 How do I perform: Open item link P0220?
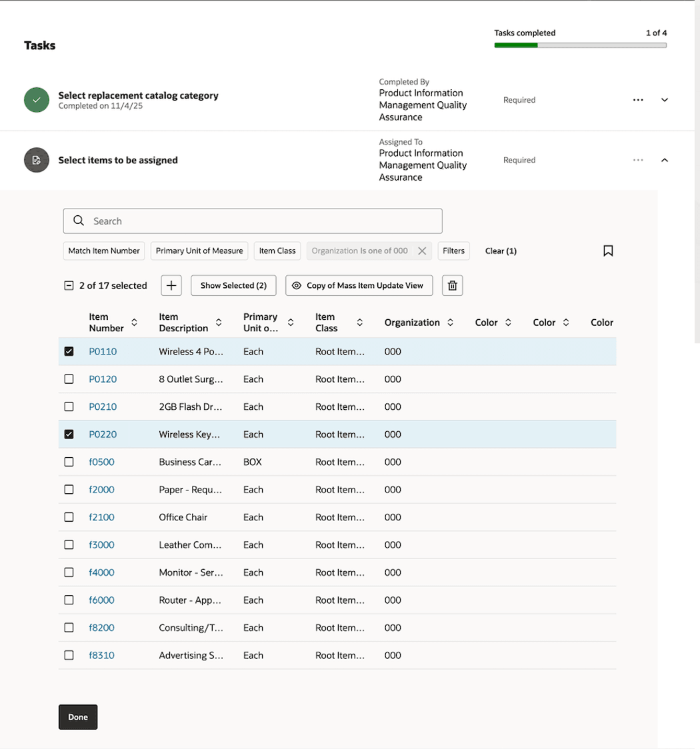[103, 434]
